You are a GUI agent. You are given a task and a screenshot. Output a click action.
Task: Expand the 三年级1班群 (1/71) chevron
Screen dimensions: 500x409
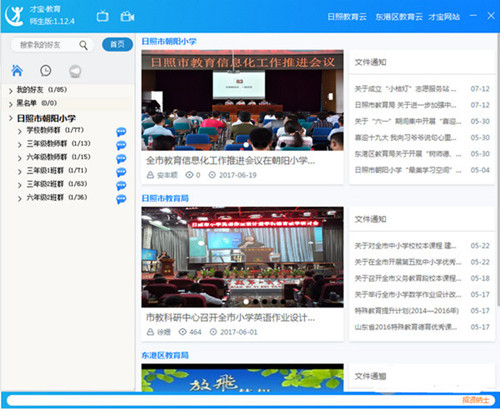[x=20, y=172]
